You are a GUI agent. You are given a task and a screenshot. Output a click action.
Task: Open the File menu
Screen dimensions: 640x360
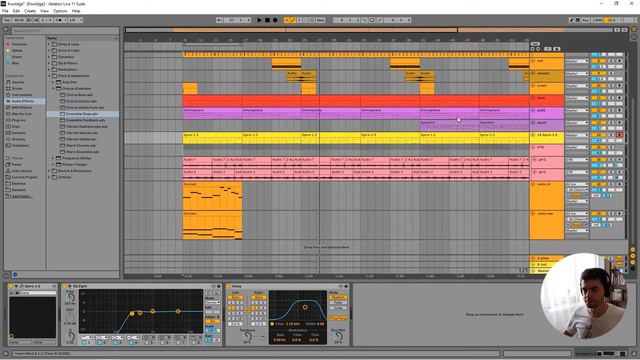[x=5, y=11]
